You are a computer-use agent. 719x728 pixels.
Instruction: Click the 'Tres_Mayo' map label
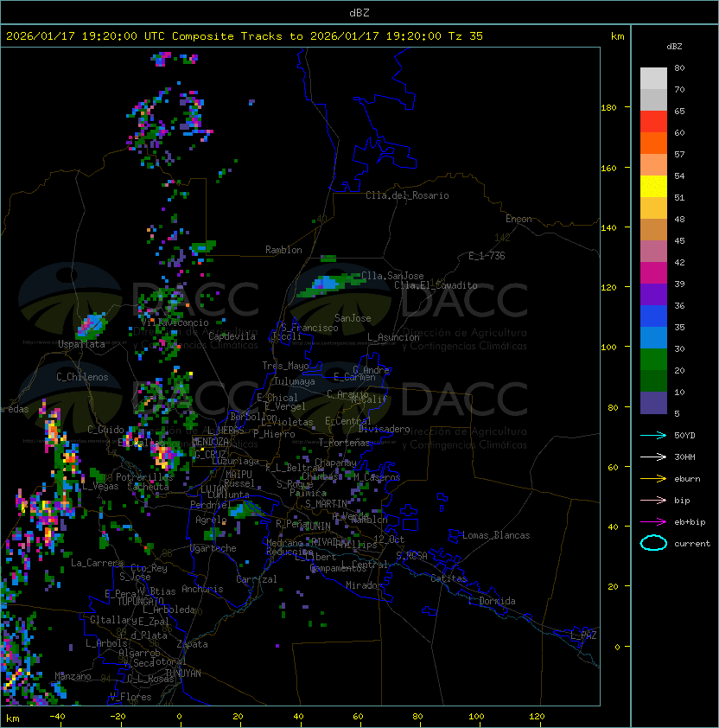(285, 366)
